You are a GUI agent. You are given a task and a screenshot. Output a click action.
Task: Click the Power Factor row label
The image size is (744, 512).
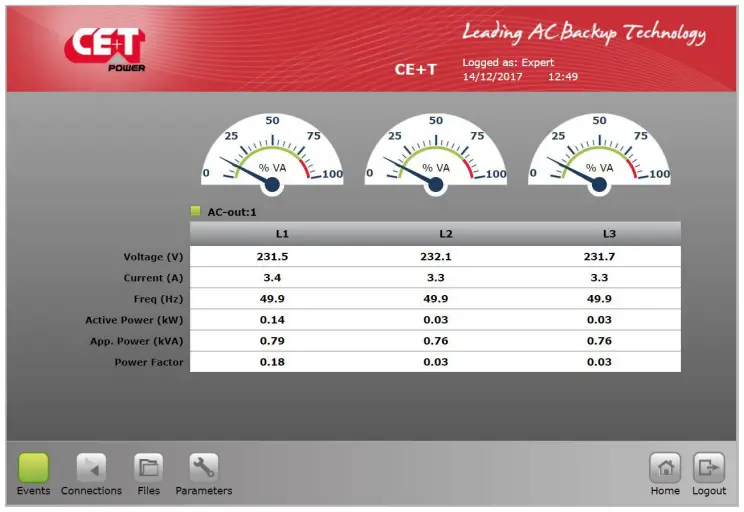click(x=149, y=362)
